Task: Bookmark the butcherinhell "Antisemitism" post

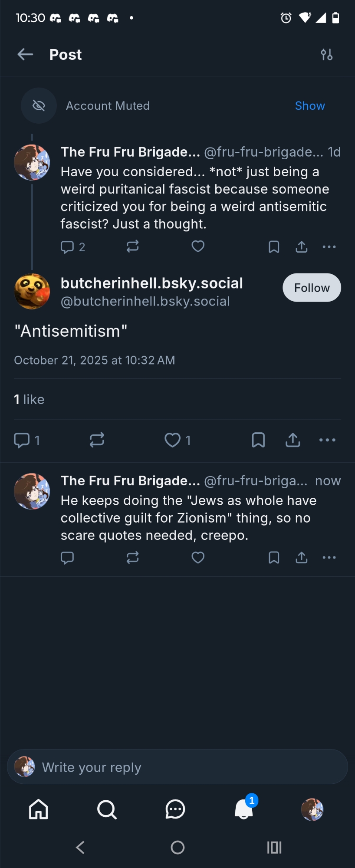Action: tap(258, 440)
